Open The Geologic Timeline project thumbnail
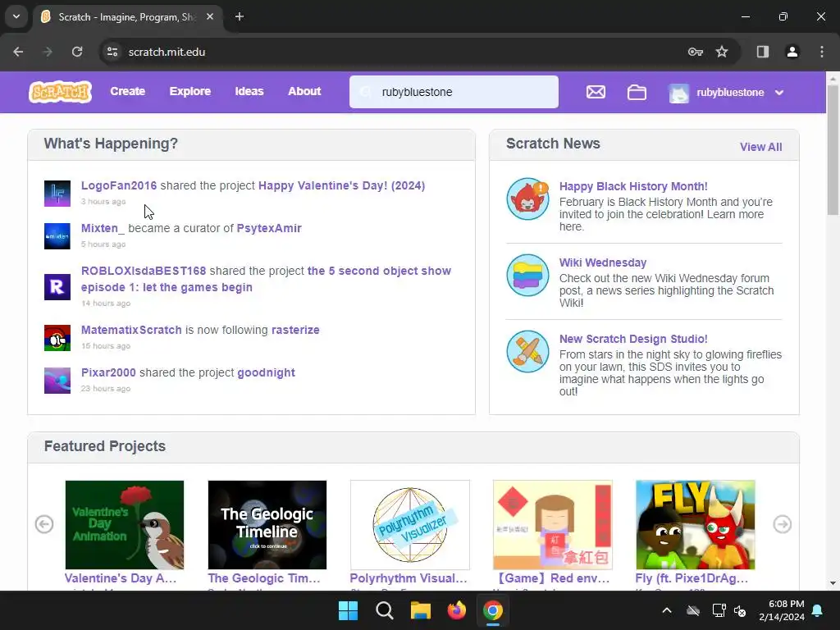Screen dimensions: 840x630 click(x=267, y=524)
